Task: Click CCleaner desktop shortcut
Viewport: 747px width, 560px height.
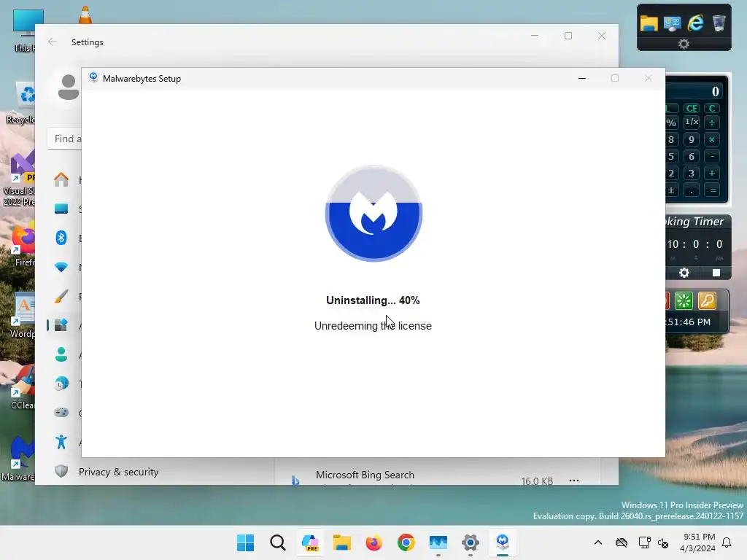Action: [22, 388]
